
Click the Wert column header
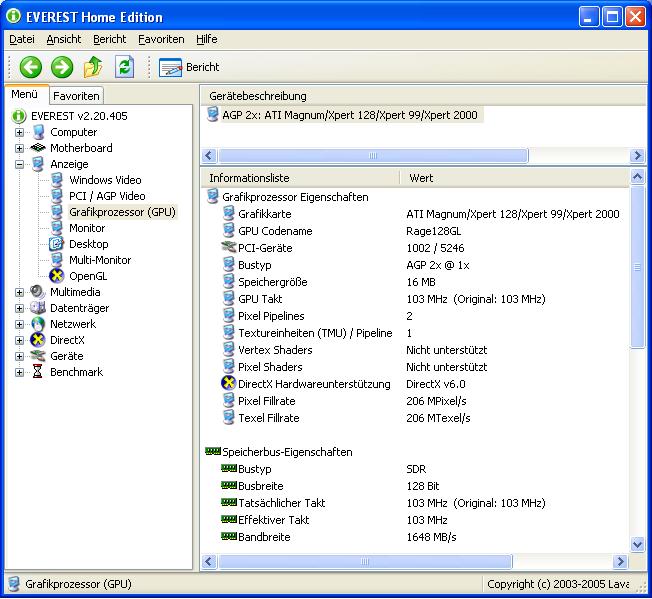pyautogui.click(x=515, y=178)
